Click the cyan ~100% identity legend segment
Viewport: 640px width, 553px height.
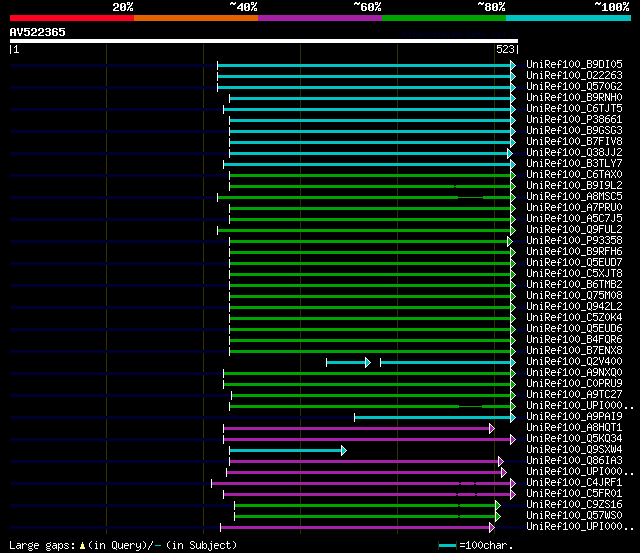click(x=569, y=18)
